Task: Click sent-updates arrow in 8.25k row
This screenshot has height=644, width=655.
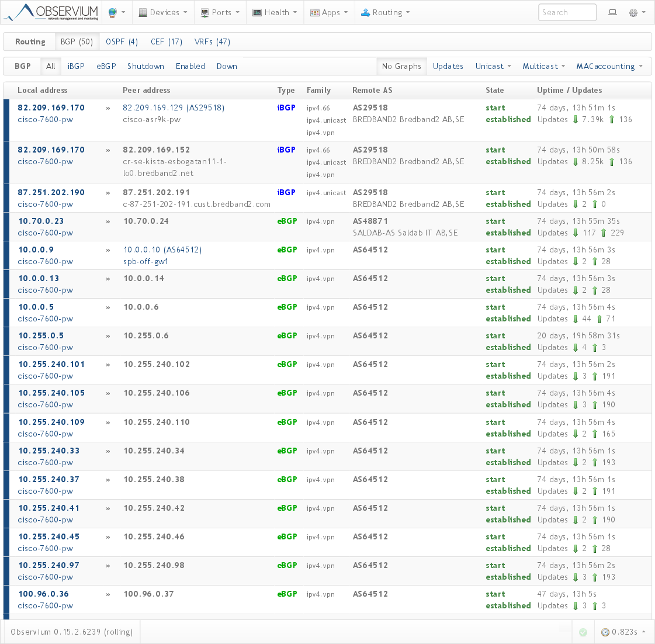Action: 612,162
